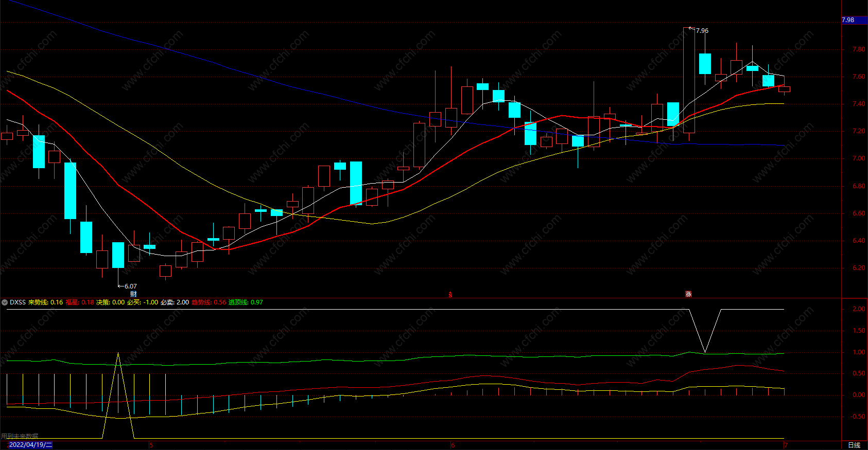
Task: Click the 1.50 indicator axis label
Action: click(x=859, y=331)
